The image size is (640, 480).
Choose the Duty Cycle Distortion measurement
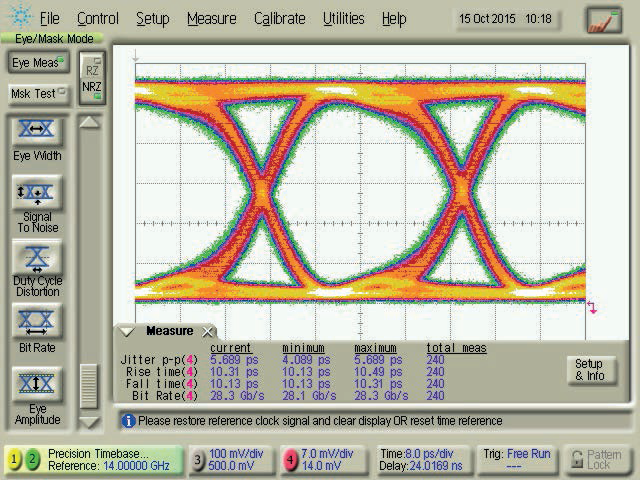37,258
